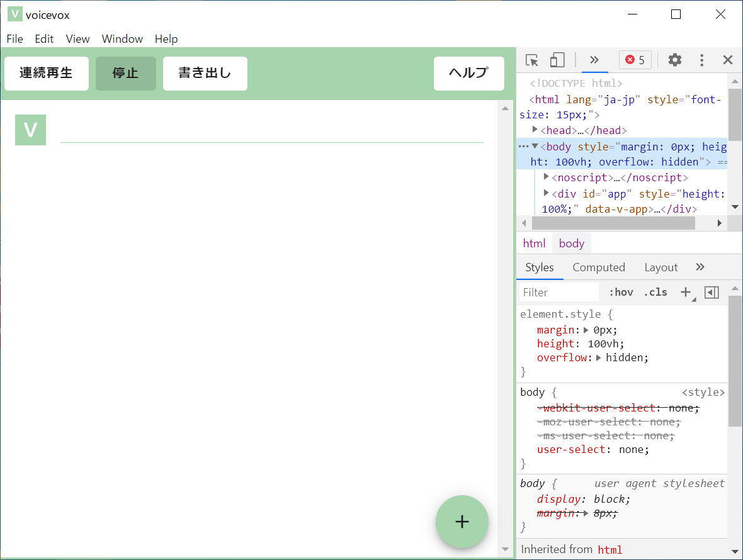
Task: Expand the noscript element
Action: point(545,177)
